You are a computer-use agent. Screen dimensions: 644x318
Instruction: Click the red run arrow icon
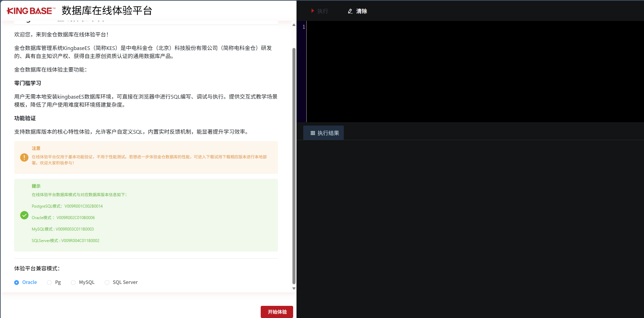[312, 11]
